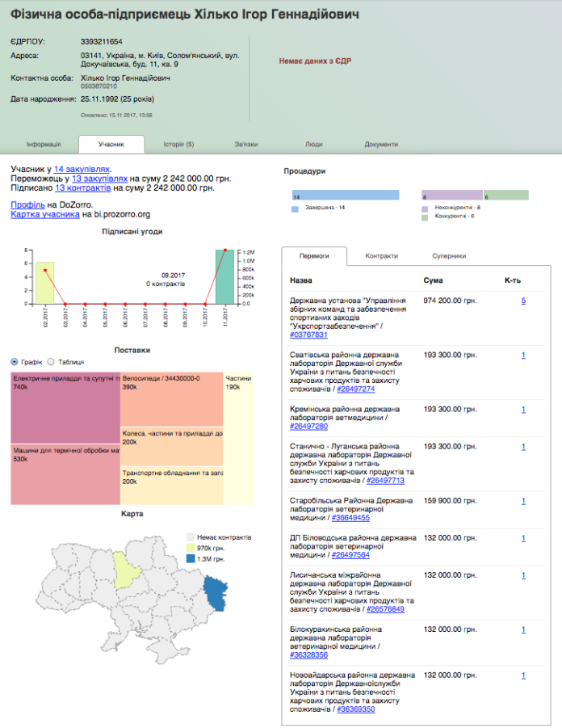Open count link 5 for Укрспортзабезпечення

coord(523,301)
